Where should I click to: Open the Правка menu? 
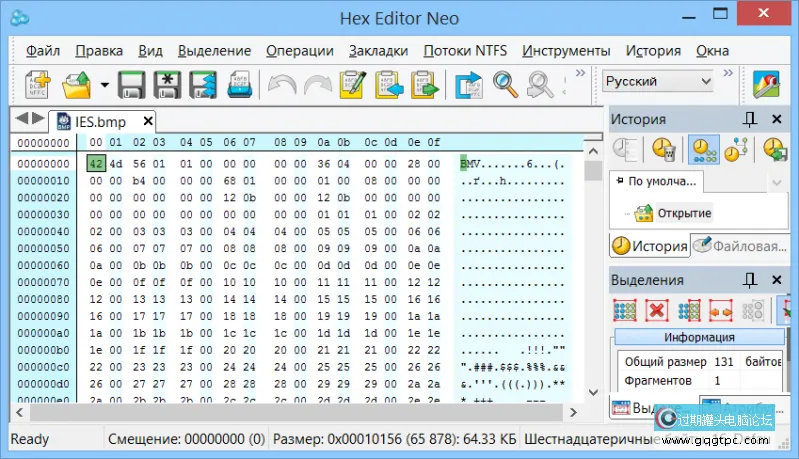[99, 51]
